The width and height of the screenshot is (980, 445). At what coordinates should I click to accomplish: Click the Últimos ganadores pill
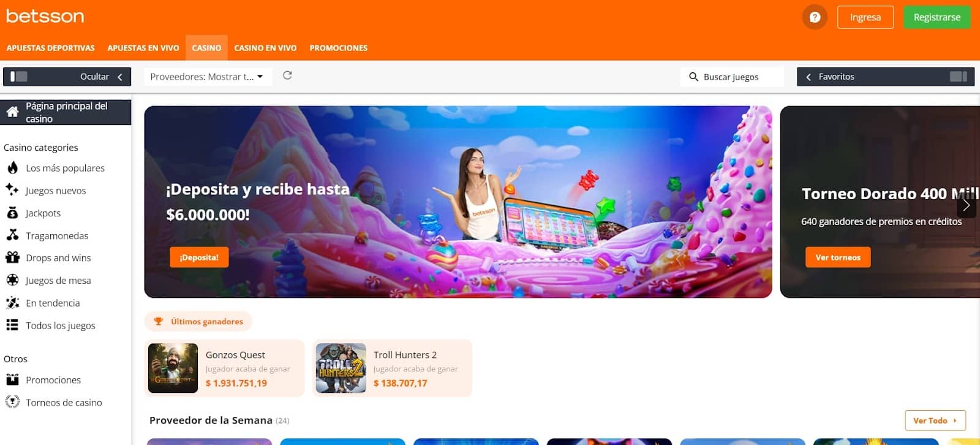[198, 321]
